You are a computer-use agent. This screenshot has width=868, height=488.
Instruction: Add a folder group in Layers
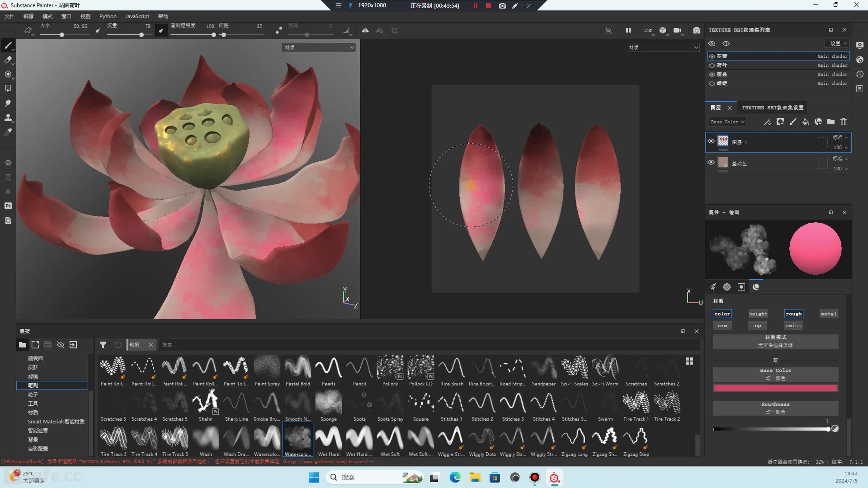pos(831,122)
